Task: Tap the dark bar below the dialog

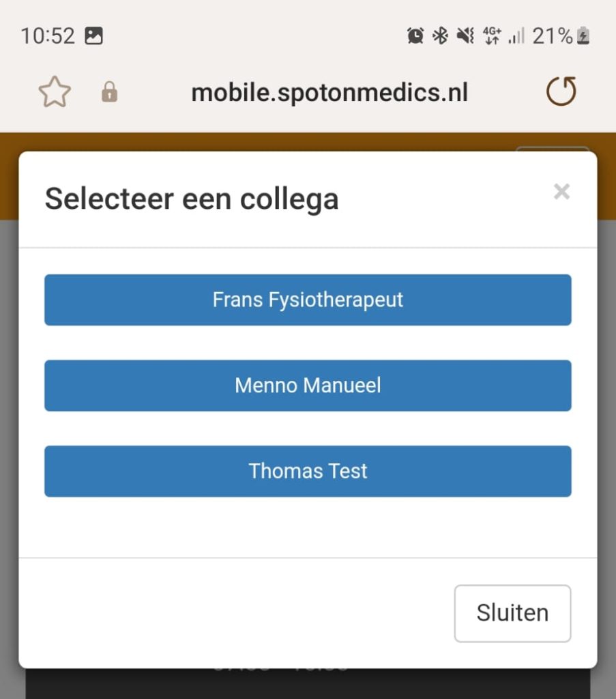Action: tap(307, 684)
